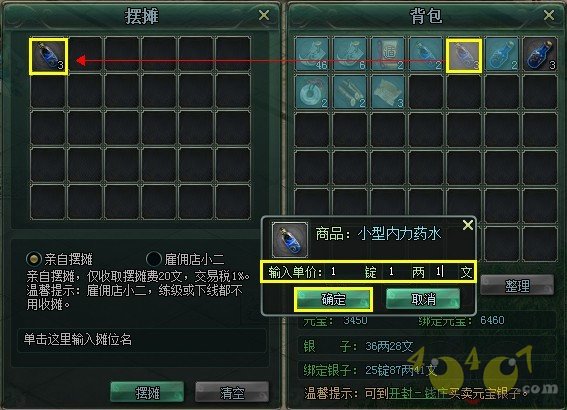This screenshot has height=410, width=567.
Task: Cancel the price dialog with 取消
Action: pos(423,299)
